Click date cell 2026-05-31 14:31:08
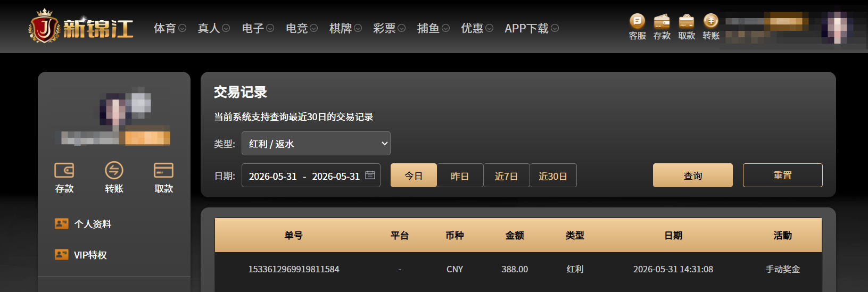 (673, 269)
